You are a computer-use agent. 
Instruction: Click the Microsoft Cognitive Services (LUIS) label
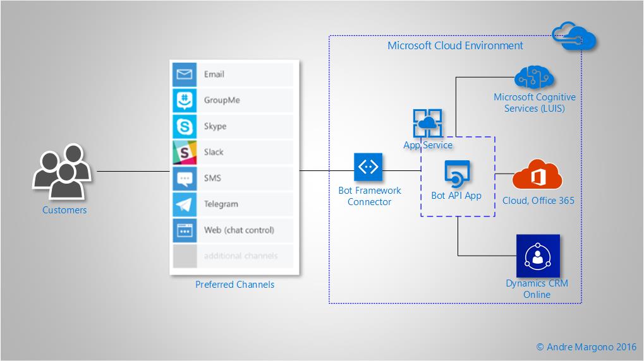(534, 103)
